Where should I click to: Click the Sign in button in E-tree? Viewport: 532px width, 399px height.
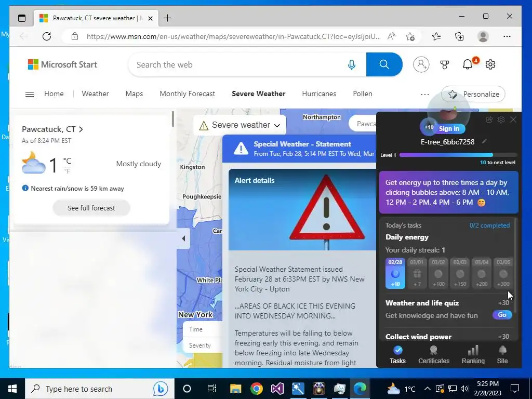pos(449,129)
